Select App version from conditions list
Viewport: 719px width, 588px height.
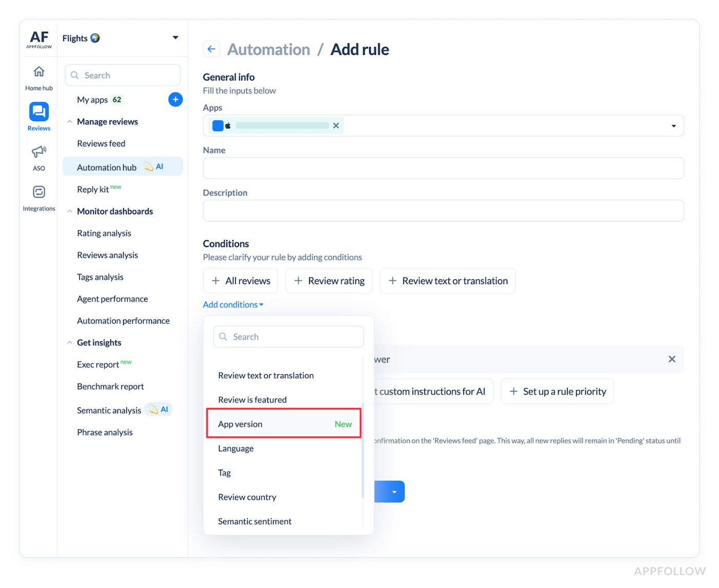pyautogui.click(x=283, y=424)
